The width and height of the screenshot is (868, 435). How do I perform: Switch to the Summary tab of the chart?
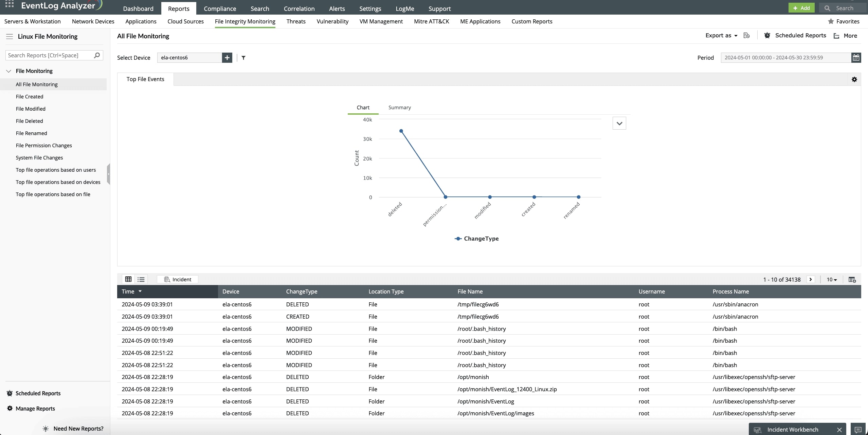pyautogui.click(x=399, y=107)
